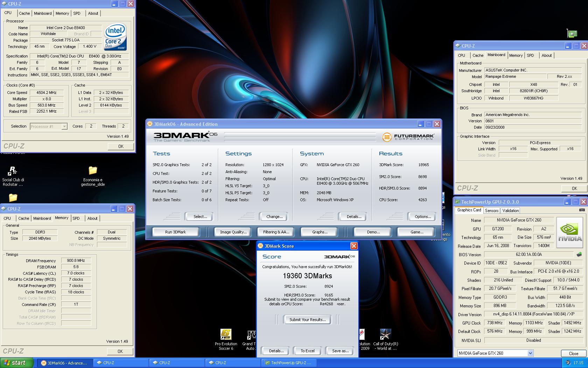Click Details in 3DMark Score dialog
588x368 pixels.
276,350
